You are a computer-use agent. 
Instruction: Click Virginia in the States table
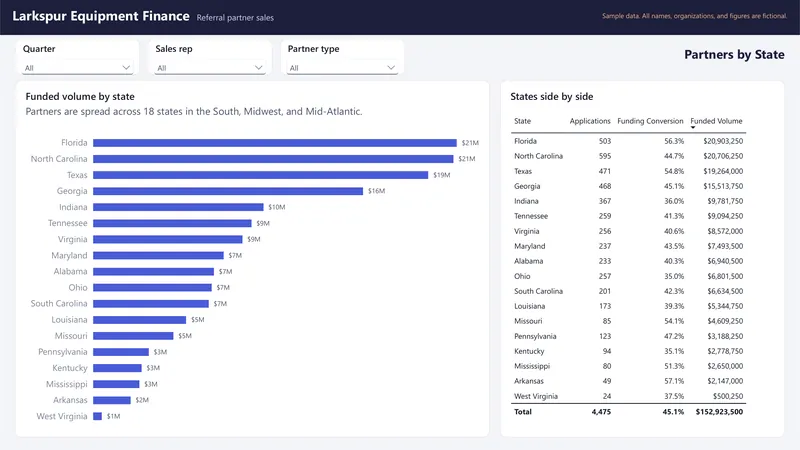(527, 231)
